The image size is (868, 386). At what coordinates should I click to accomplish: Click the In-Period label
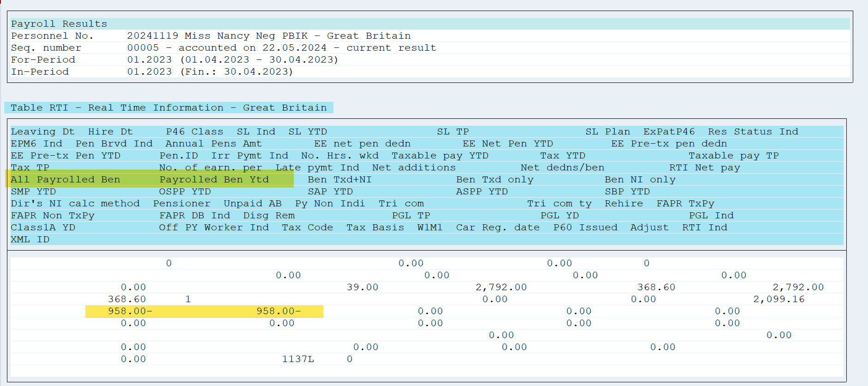pyautogui.click(x=40, y=72)
